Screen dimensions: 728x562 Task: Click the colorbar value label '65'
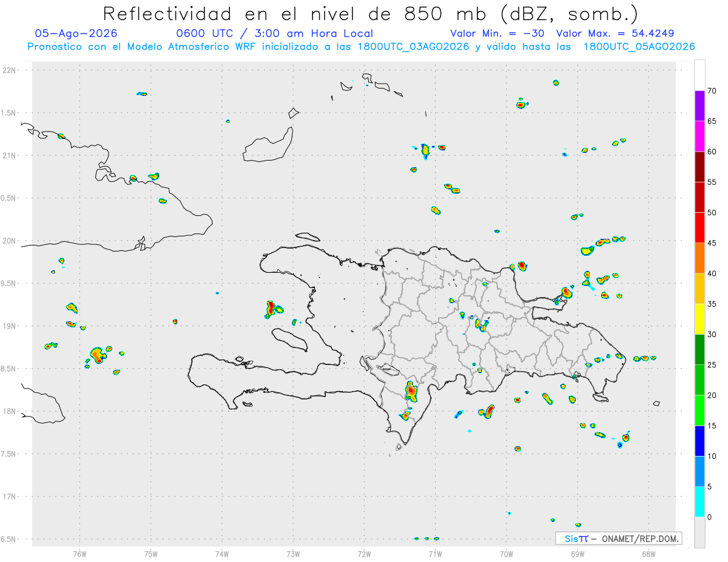(712, 121)
